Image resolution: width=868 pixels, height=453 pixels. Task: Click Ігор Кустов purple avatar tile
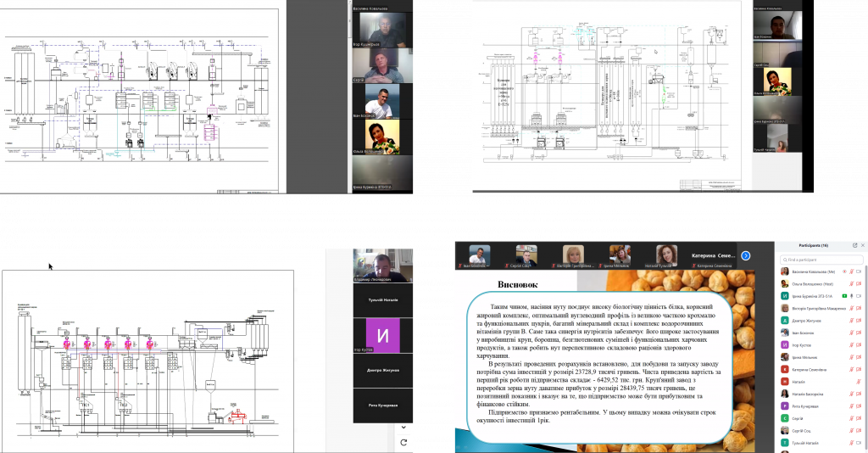(383, 336)
